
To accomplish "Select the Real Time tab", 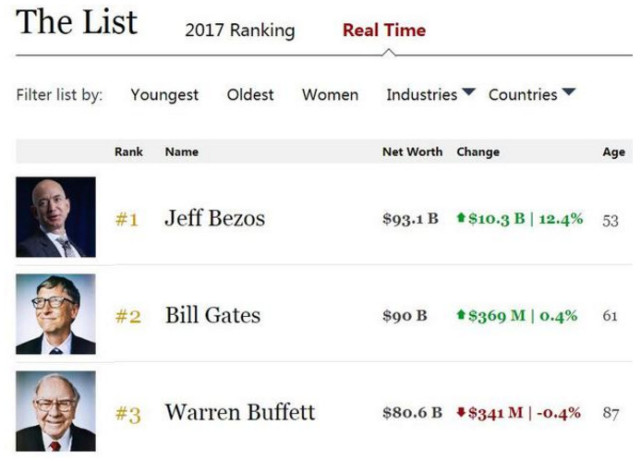I will 384,30.
